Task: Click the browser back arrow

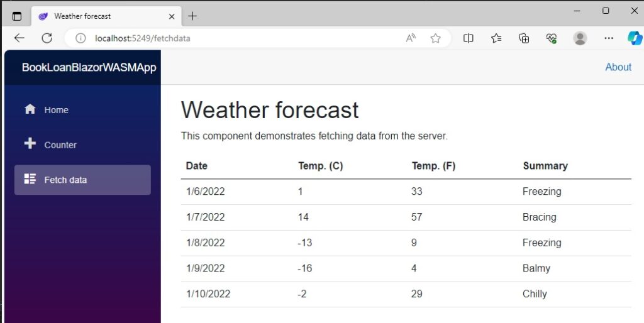Action: point(19,38)
